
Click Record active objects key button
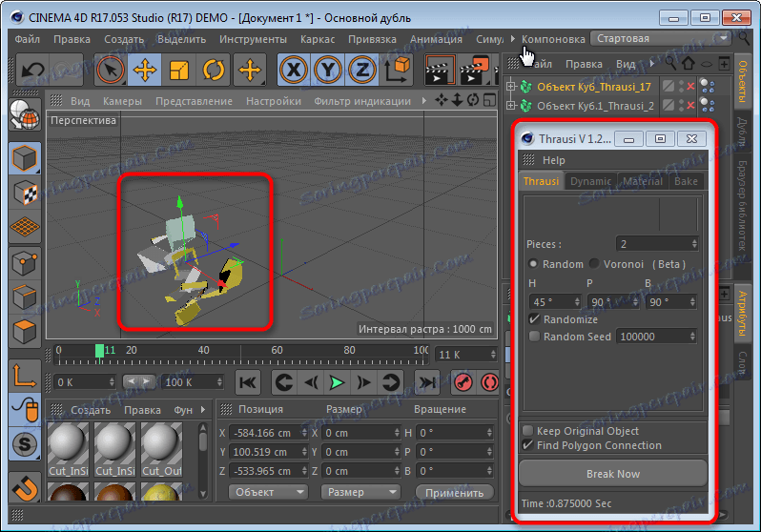463,382
